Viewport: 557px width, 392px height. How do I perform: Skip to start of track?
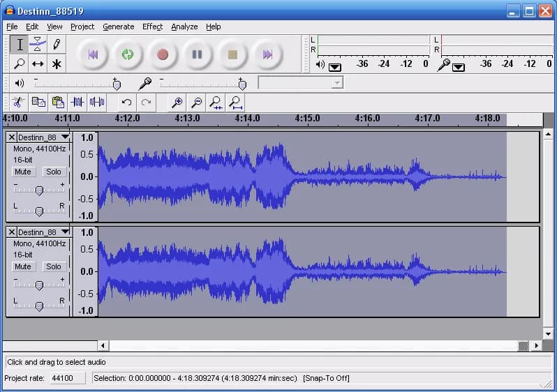click(x=93, y=54)
